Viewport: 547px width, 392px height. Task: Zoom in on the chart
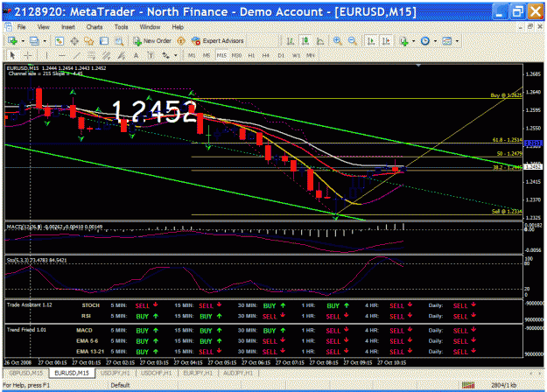pos(337,41)
